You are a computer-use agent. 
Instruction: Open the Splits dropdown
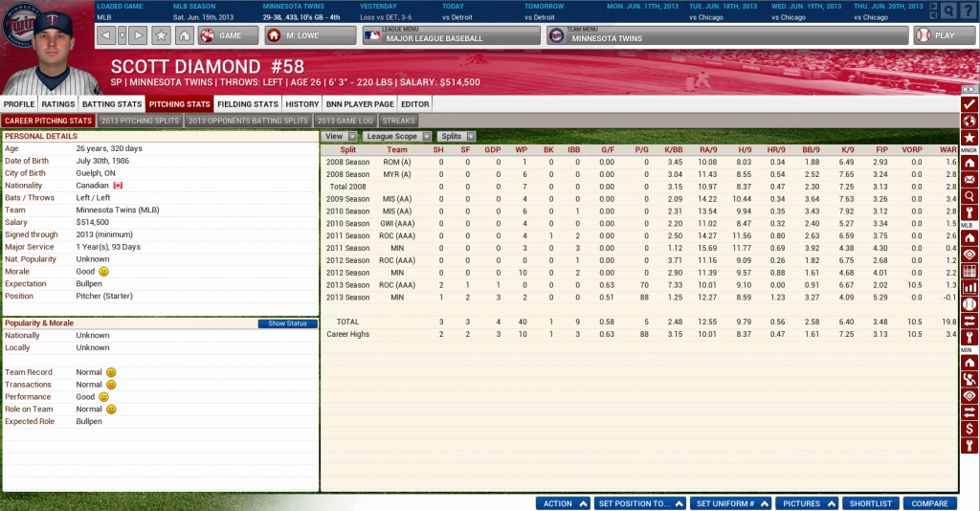456,137
